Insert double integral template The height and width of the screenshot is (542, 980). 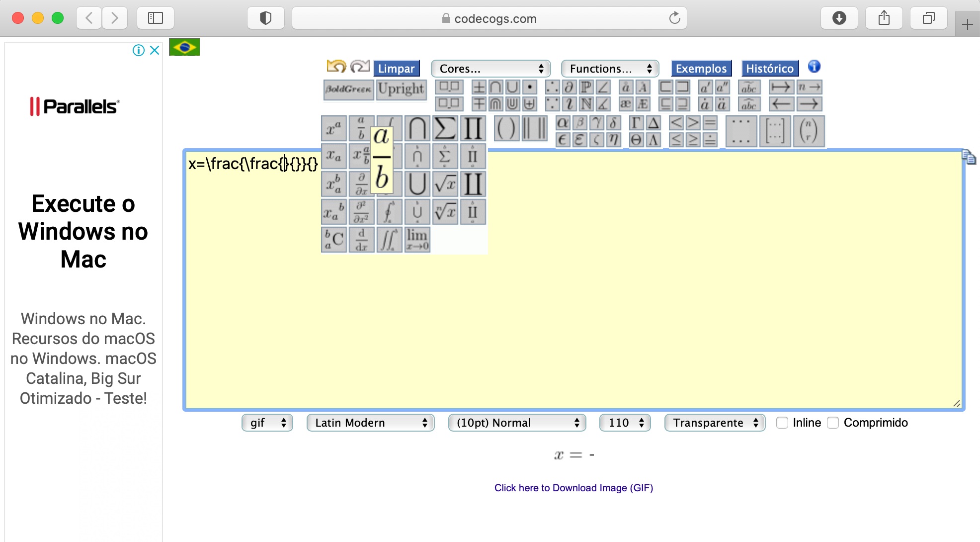(x=389, y=240)
